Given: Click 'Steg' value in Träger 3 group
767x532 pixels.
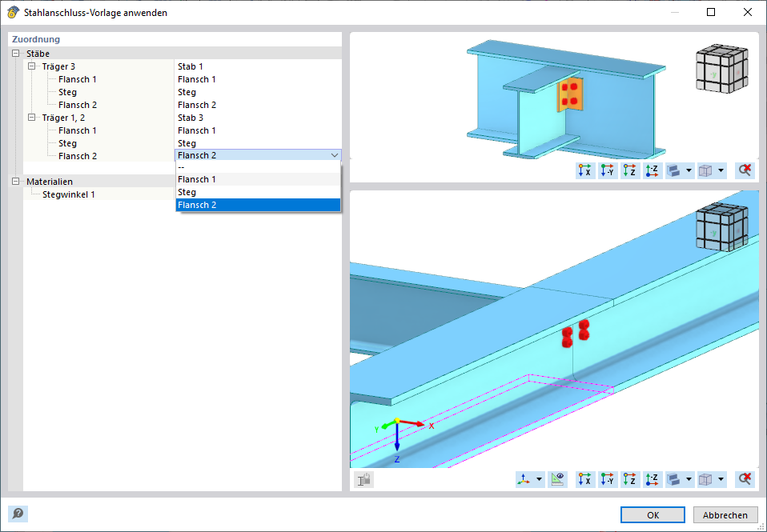Looking at the screenshot, I should 258,92.
